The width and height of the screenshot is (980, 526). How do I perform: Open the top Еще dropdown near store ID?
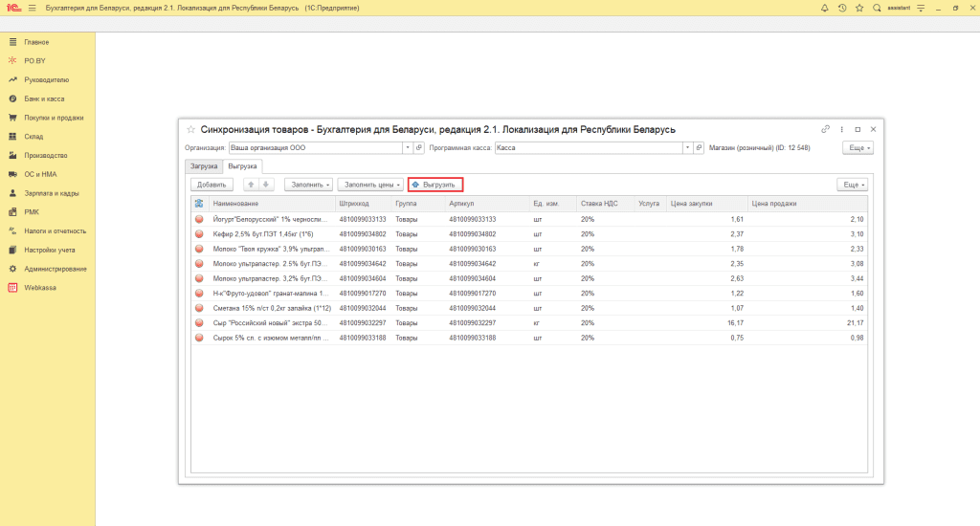click(x=857, y=148)
